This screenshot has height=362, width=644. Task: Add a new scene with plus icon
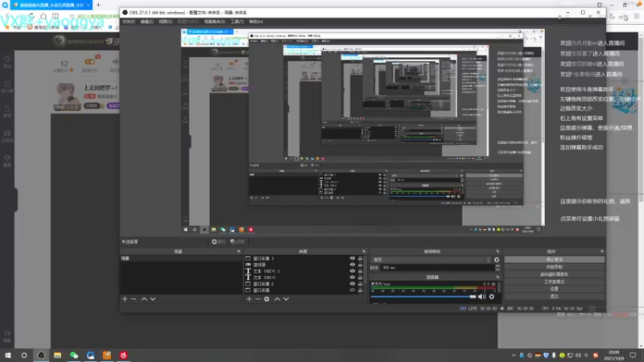coord(125,298)
